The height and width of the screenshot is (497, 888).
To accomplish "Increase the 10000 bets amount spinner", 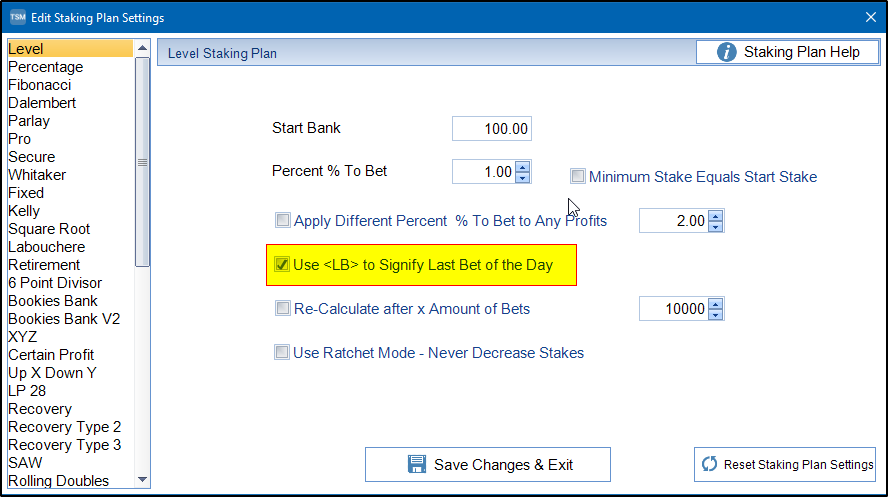I will tap(715, 304).
